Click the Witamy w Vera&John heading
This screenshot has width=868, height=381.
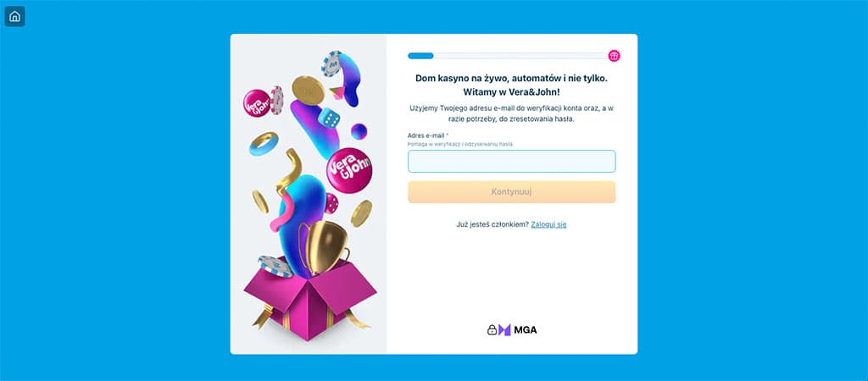point(511,93)
